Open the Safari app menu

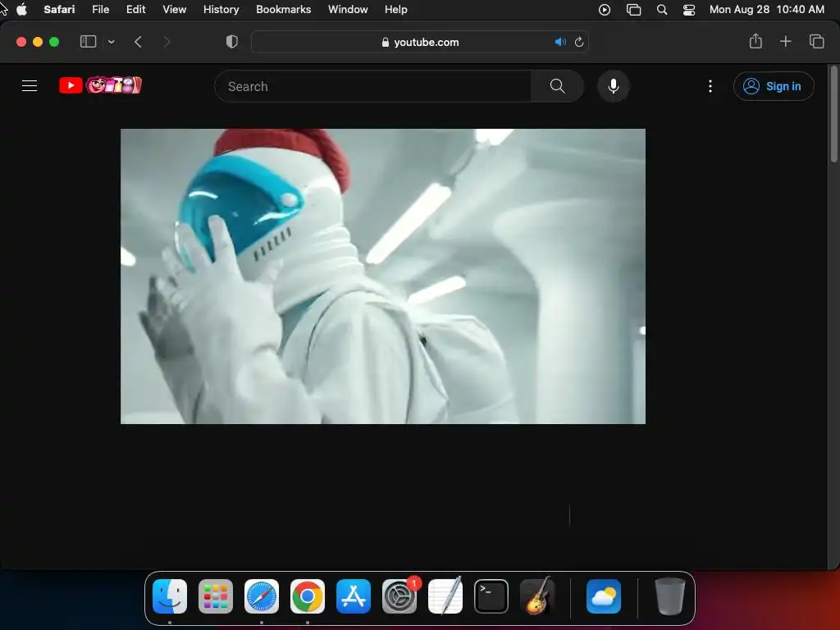59,10
